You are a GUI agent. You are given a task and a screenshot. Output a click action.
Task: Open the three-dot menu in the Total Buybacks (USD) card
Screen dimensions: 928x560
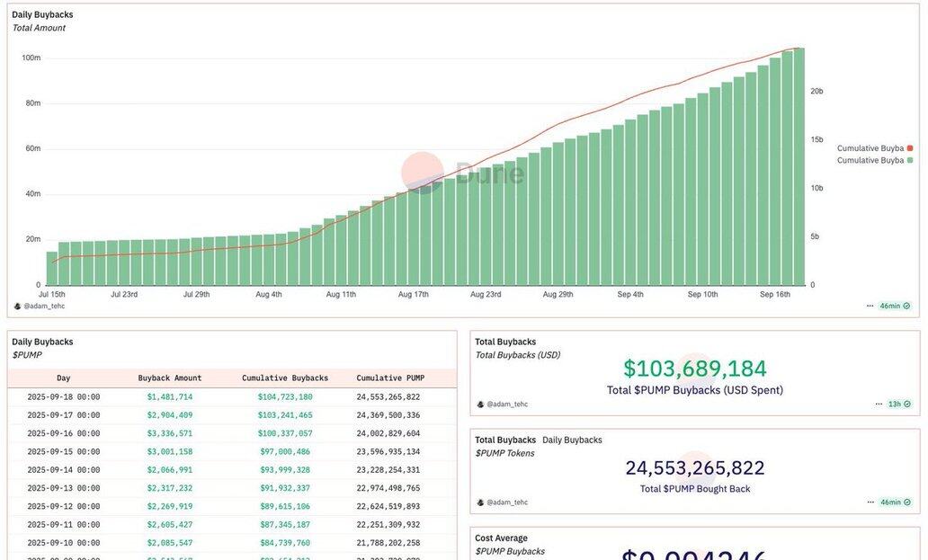(x=879, y=404)
